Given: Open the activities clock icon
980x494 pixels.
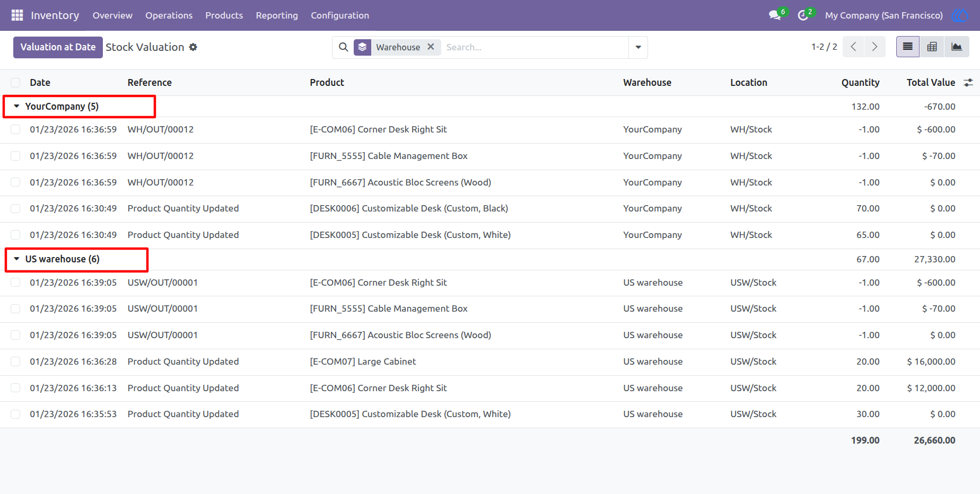Looking at the screenshot, I should pyautogui.click(x=803, y=15).
